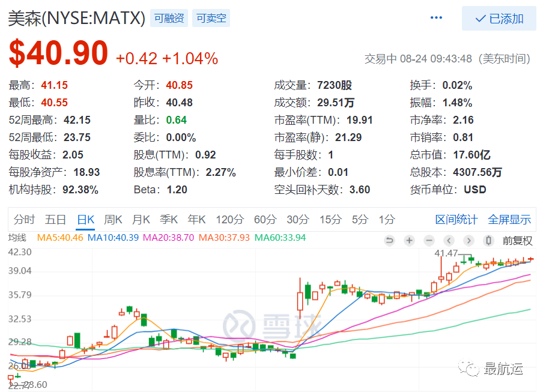Click the 总市值 value 17.60亿
The width and height of the screenshot is (540, 392).
pyautogui.click(x=472, y=154)
